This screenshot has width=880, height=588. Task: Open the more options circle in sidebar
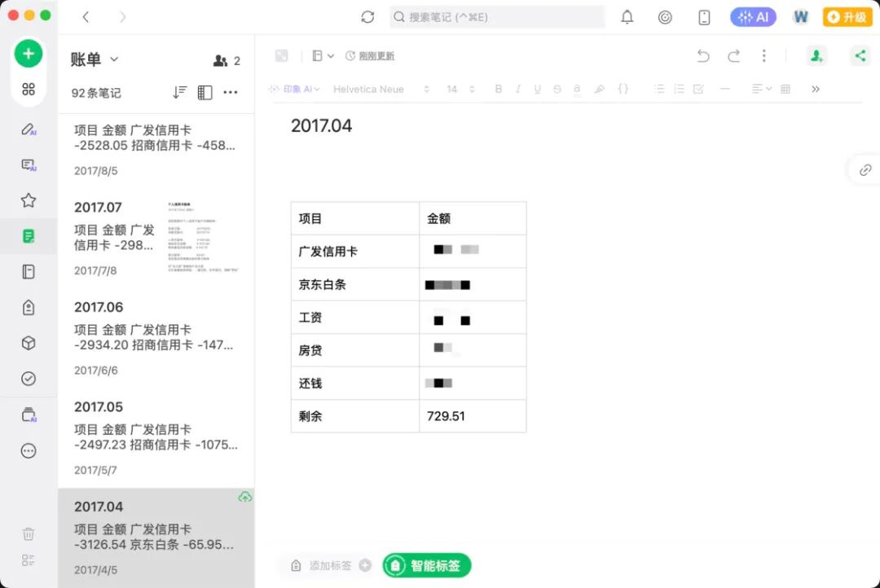pos(29,451)
